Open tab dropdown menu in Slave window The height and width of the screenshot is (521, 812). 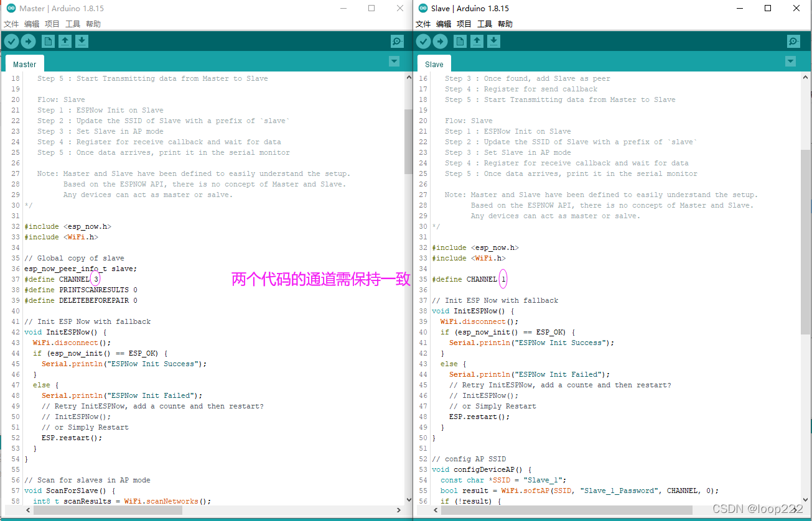[x=790, y=61]
